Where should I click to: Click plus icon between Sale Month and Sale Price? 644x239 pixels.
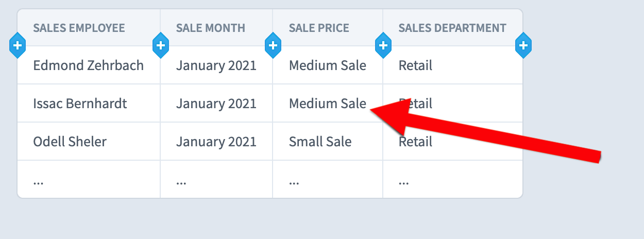[x=273, y=45]
